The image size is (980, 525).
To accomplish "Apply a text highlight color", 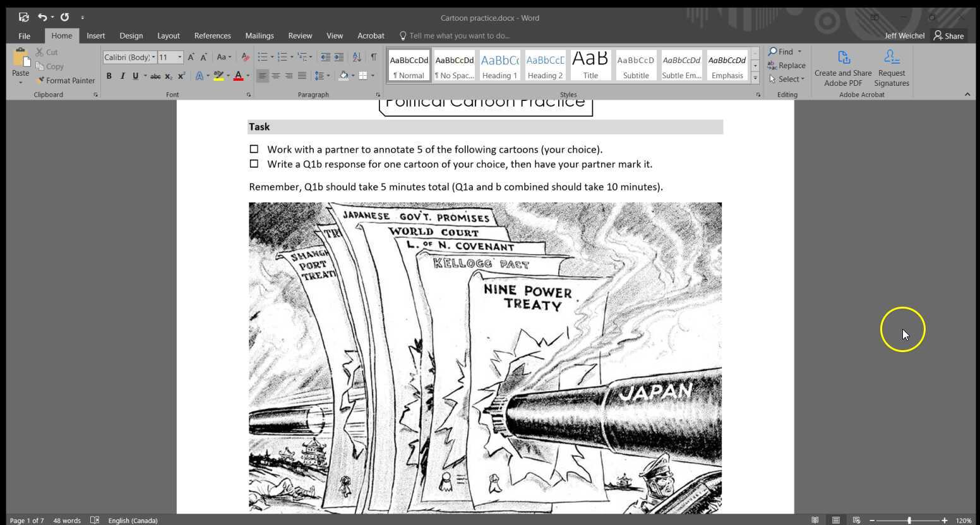I will tap(218, 76).
